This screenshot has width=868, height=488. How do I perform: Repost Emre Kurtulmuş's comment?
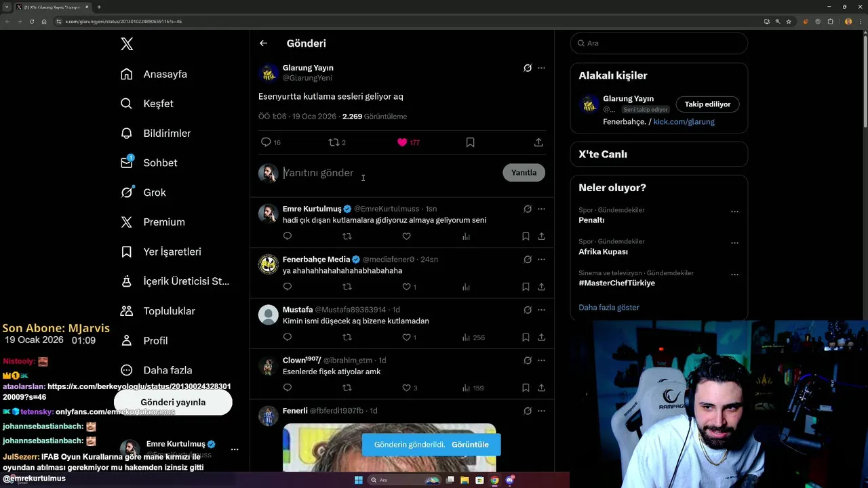347,237
